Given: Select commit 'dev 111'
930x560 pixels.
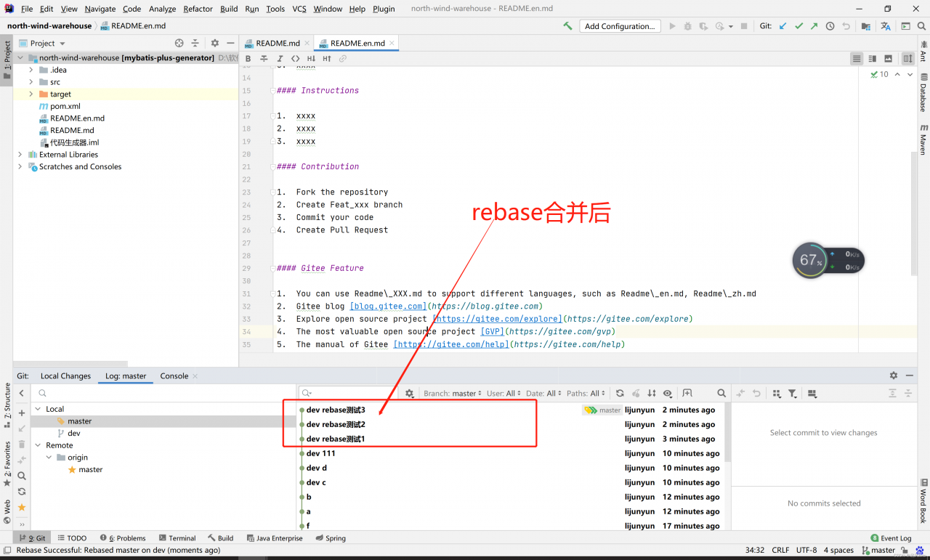Looking at the screenshot, I should pos(320,454).
